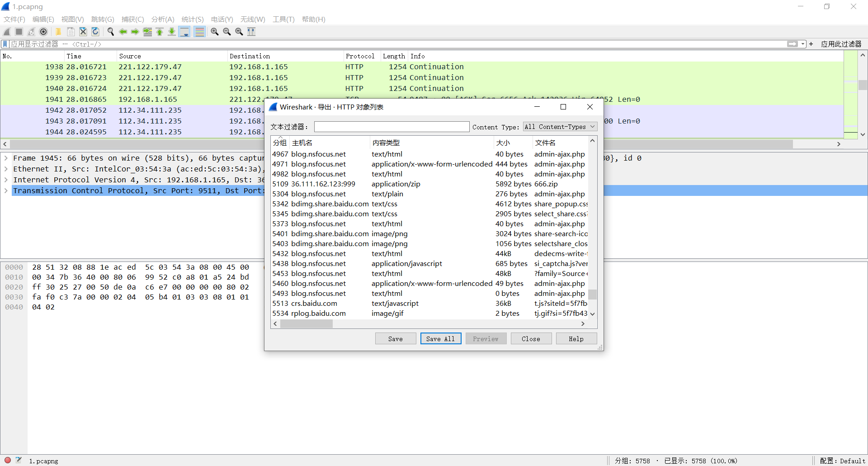
Task: Open the 分析(A) menu
Action: click(163, 19)
